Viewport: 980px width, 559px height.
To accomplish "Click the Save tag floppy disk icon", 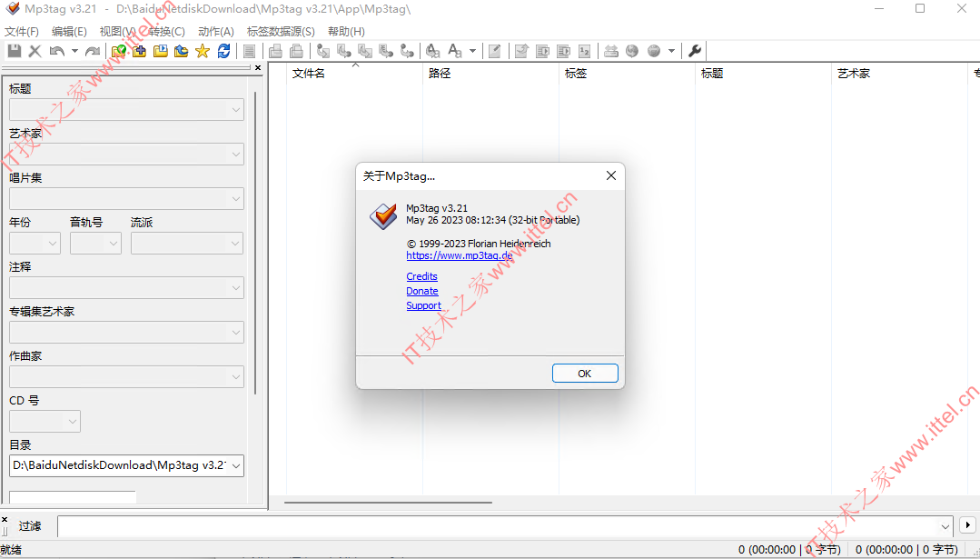I will pos(14,51).
